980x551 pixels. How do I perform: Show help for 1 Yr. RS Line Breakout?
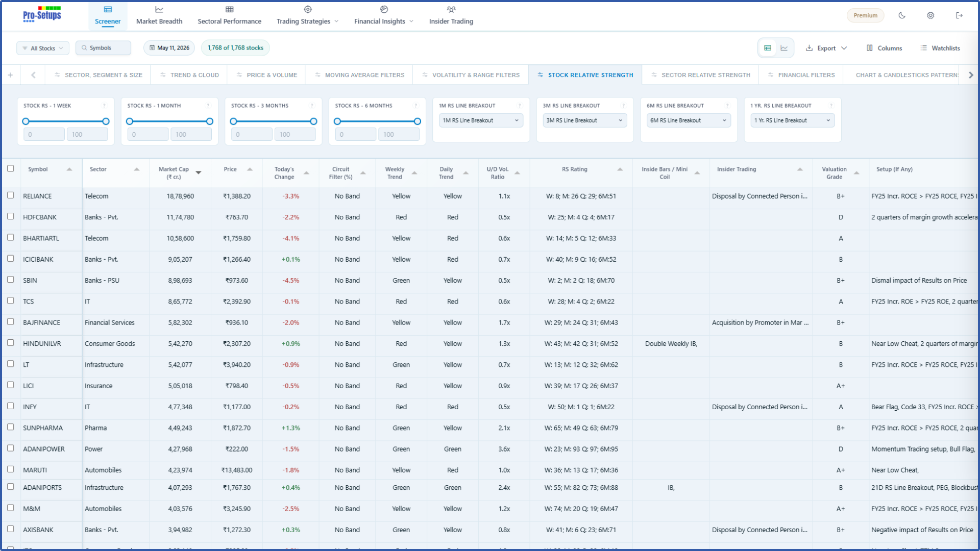pos(831,106)
